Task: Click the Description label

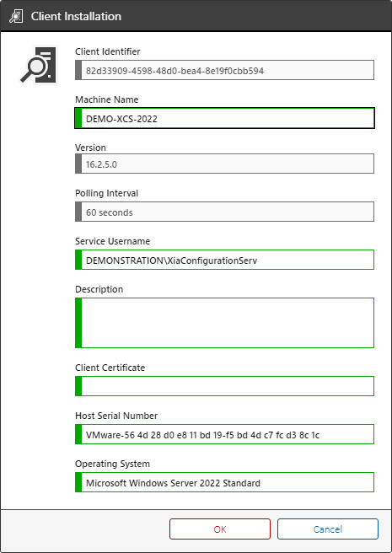Action: [x=99, y=289]
